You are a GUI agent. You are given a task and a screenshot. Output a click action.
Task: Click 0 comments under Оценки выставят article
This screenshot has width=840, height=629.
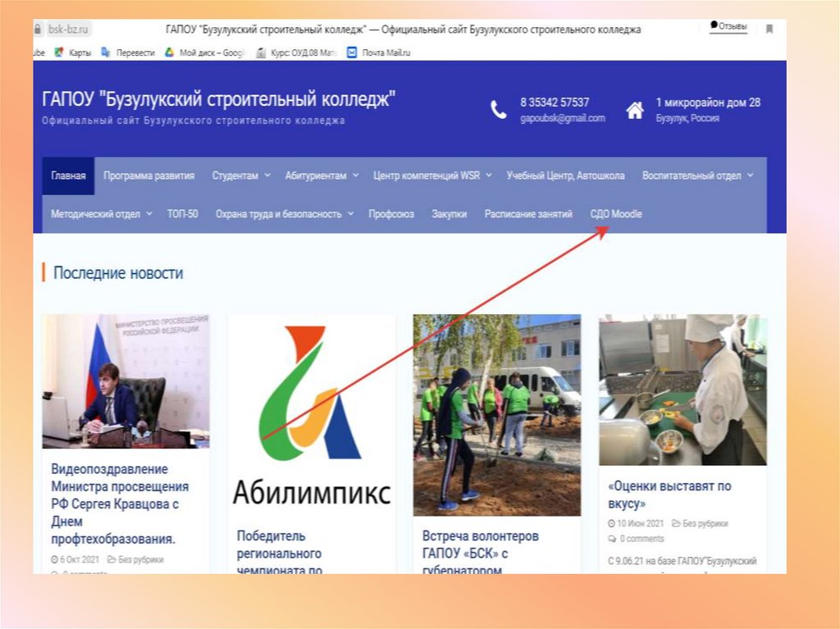point(641,539)
